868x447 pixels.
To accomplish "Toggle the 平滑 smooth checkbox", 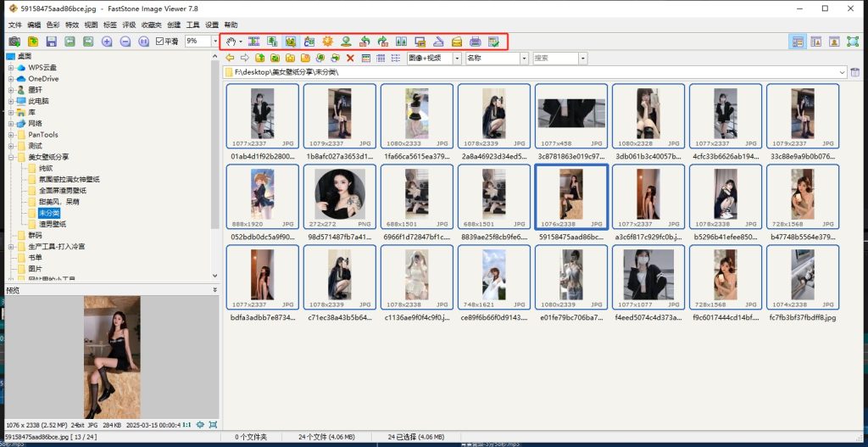I will (167, 41).
